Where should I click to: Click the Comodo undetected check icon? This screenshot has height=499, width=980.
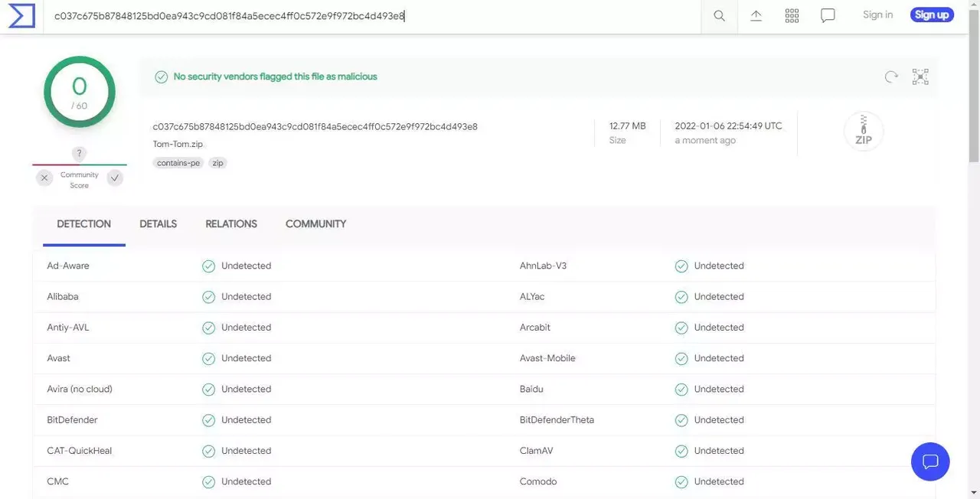(681, 481)
